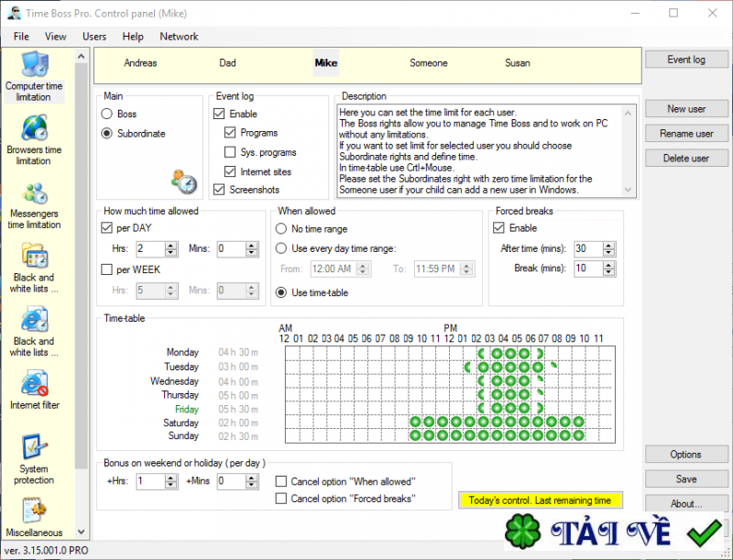Open the Miscellaneous section icon
This screenshot has width=733, height=560.
(x=34, y=511)
